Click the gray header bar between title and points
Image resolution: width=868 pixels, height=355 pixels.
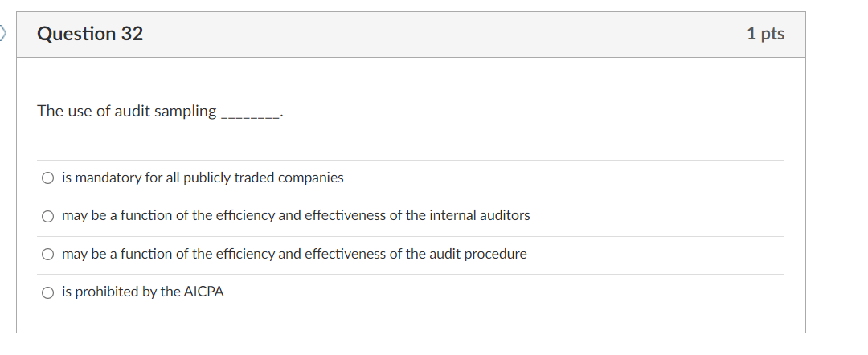[x=443, y=35]
